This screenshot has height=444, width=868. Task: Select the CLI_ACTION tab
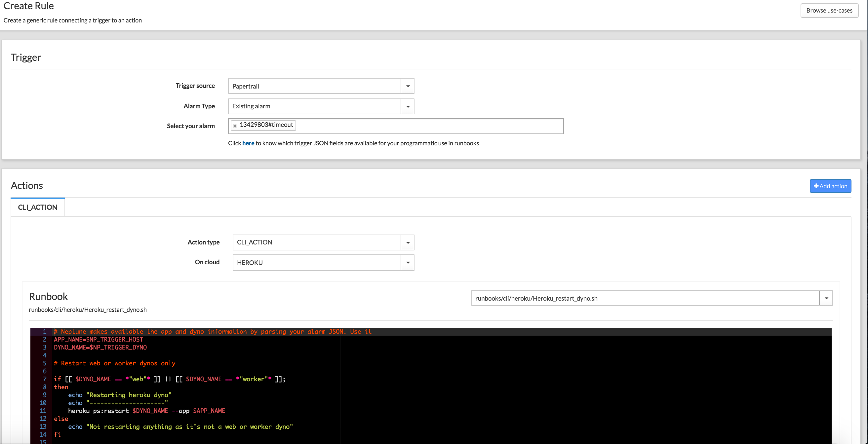click(37, 207)
